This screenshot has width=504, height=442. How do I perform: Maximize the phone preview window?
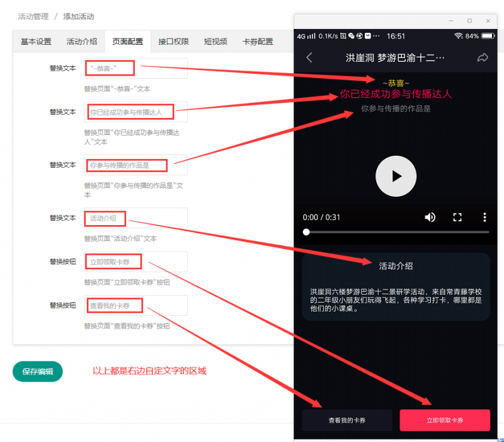(469, 21)
